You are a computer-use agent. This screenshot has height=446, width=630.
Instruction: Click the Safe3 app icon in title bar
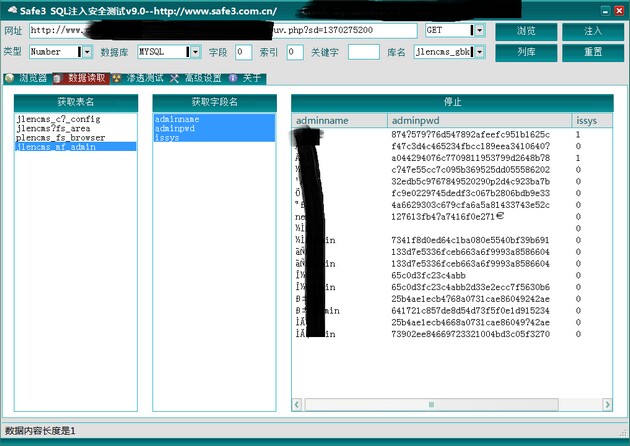point(10,11)
